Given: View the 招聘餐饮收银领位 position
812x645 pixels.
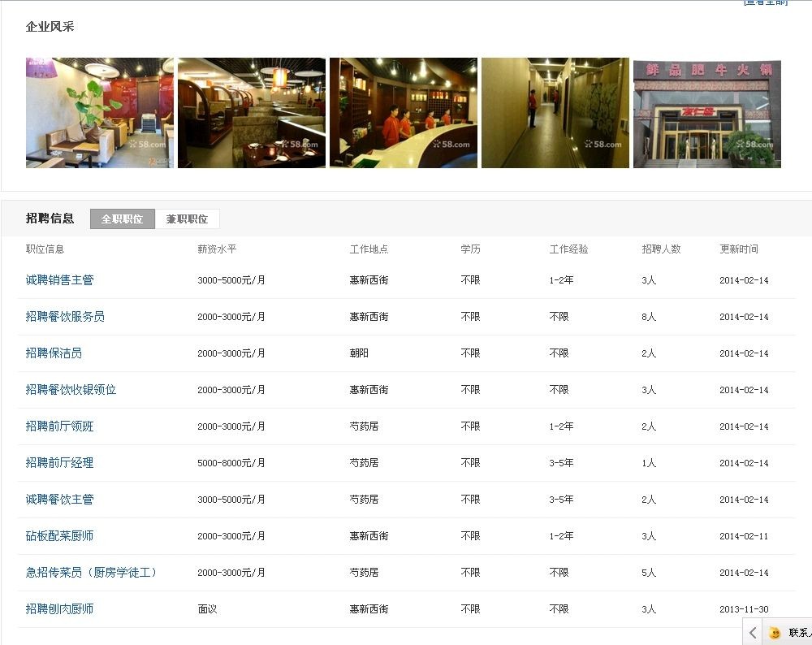Looking at the screenshot, I should [x=71, y=390].
